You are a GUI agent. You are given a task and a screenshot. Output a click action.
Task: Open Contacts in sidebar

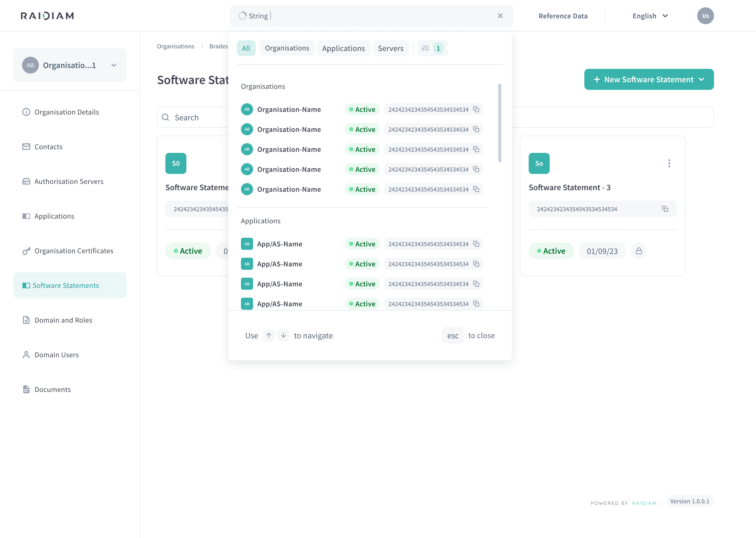(70, 147)
